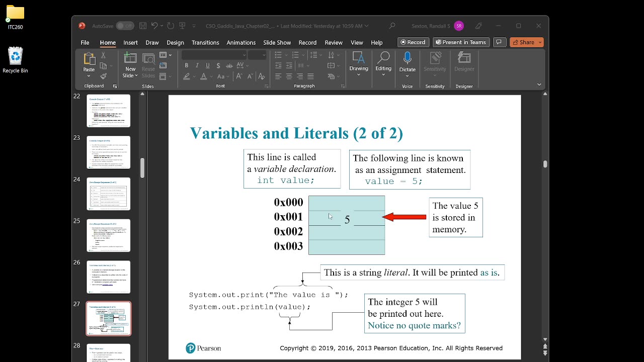The image size is (644, 362).
Task: Center the paragraph text
Action: [289, 76]
